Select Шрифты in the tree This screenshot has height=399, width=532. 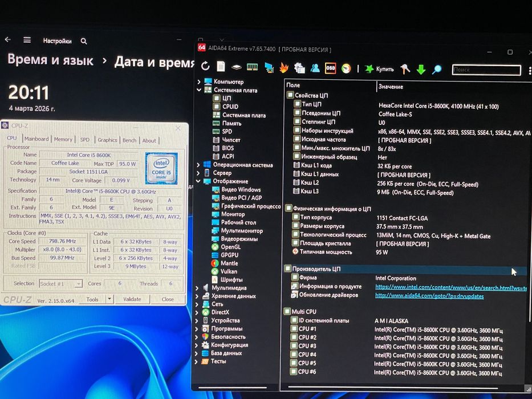[x=226, y=279]
